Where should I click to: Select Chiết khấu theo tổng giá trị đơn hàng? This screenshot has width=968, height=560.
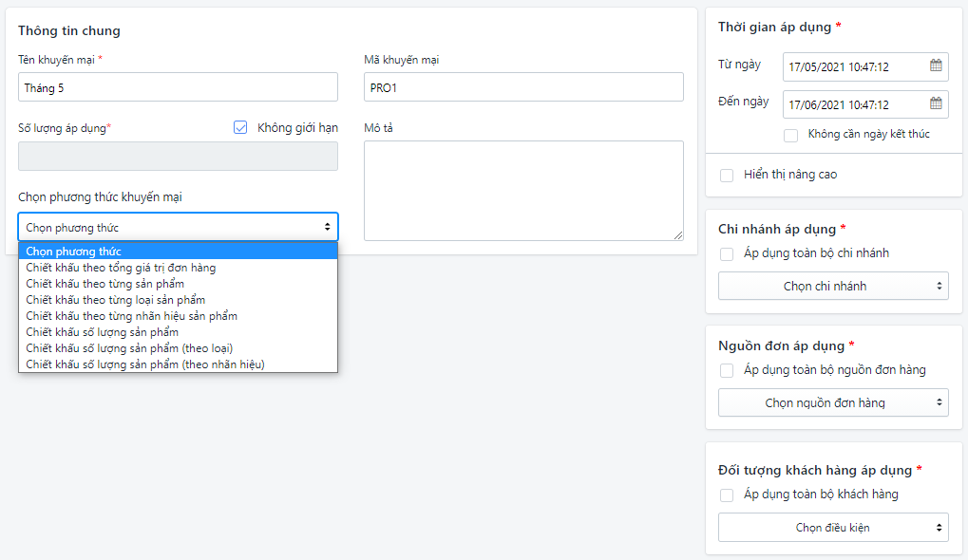pos(121,268)
